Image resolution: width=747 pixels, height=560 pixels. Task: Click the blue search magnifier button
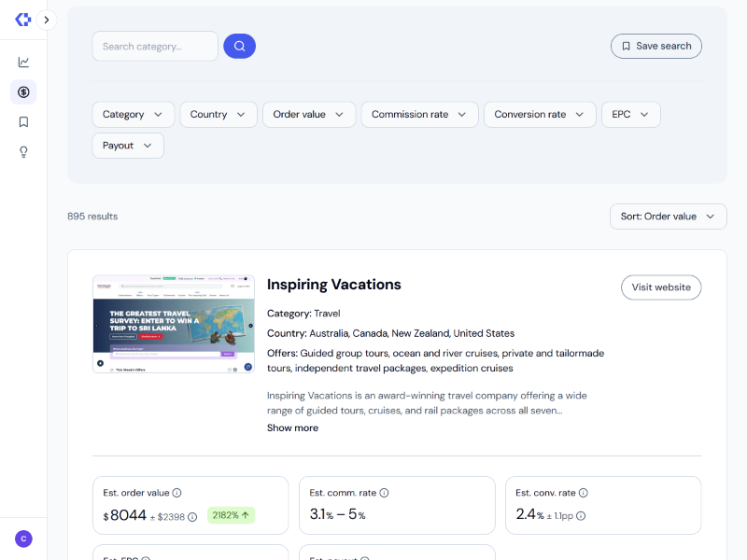[x=240, y=46]
